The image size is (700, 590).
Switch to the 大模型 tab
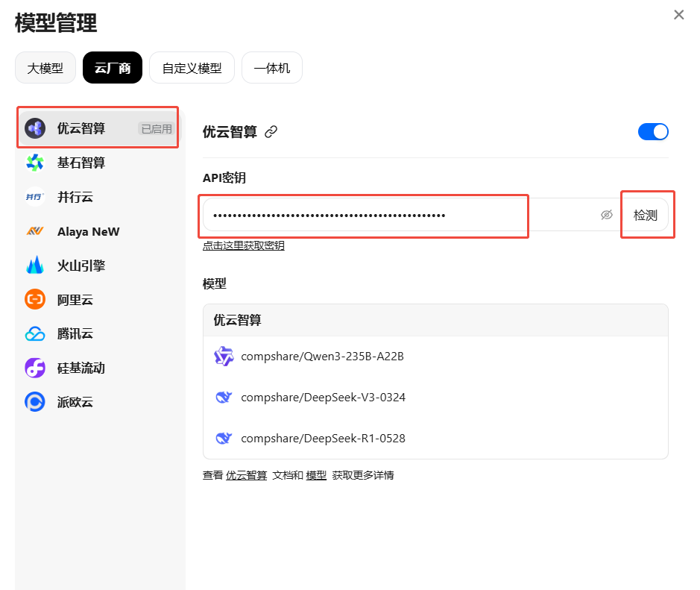click(45, 68)
